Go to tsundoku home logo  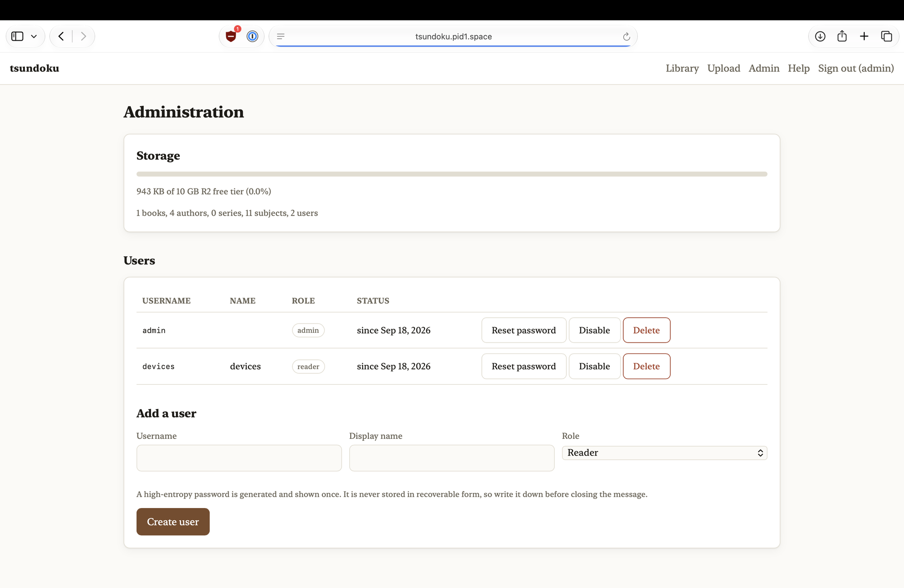pyautogui.click(x=34, y=68)
